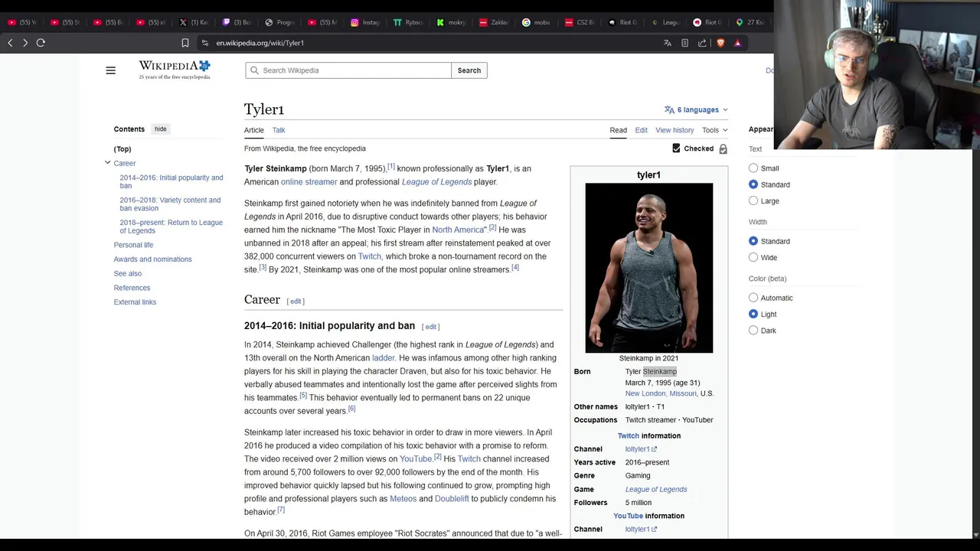This screenshot has width=980, height=551.
Task: Click the padlock protection icon beside Checked
Action: point(723,149)
